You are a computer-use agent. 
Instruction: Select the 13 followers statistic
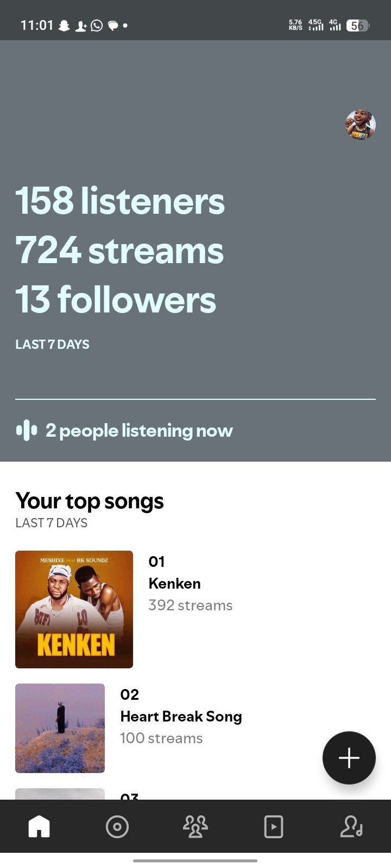pos(116,299)
